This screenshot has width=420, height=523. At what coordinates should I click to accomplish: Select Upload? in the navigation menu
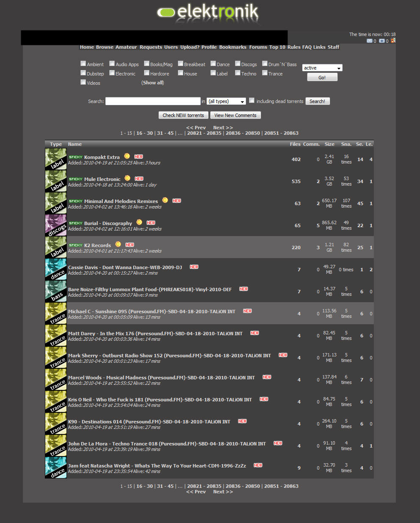pyautogui.click(x=190, y=47)
